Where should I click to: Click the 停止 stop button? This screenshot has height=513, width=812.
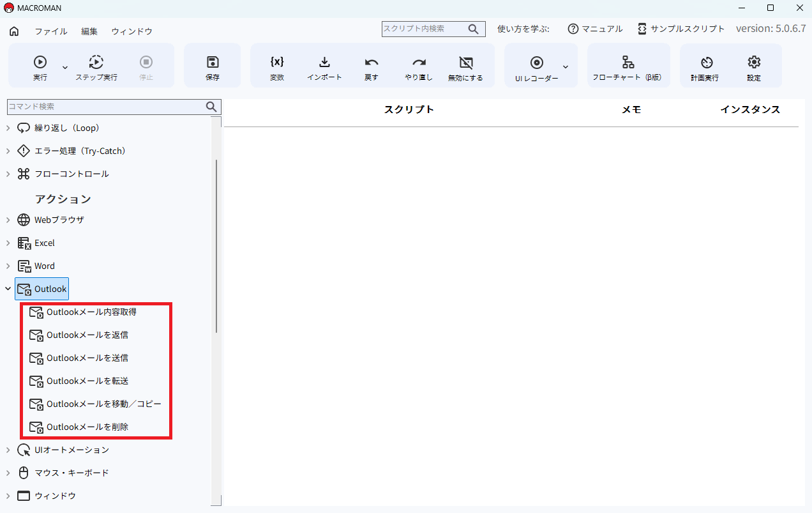pyautogui.click(x=146, y=68)
